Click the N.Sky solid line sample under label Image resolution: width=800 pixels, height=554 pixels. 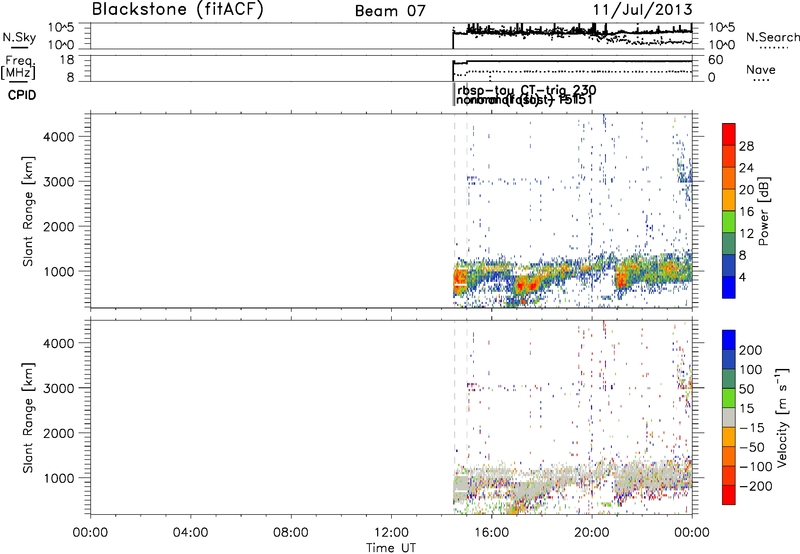19,48
